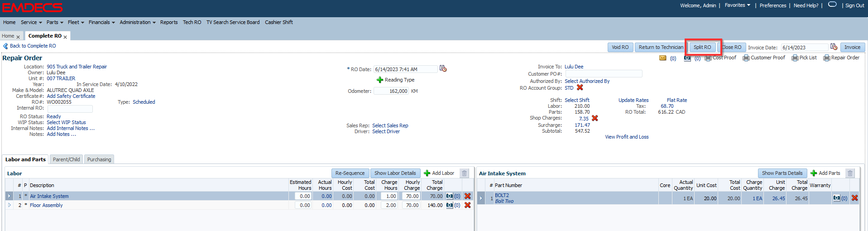Click the View Profit and Loss link
The image size is (868, 231).
(x=627, y=137)
